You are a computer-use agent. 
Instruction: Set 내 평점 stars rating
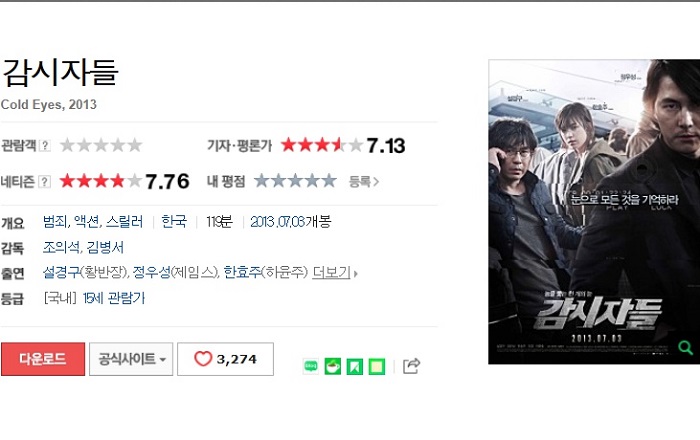coord(295,181)
